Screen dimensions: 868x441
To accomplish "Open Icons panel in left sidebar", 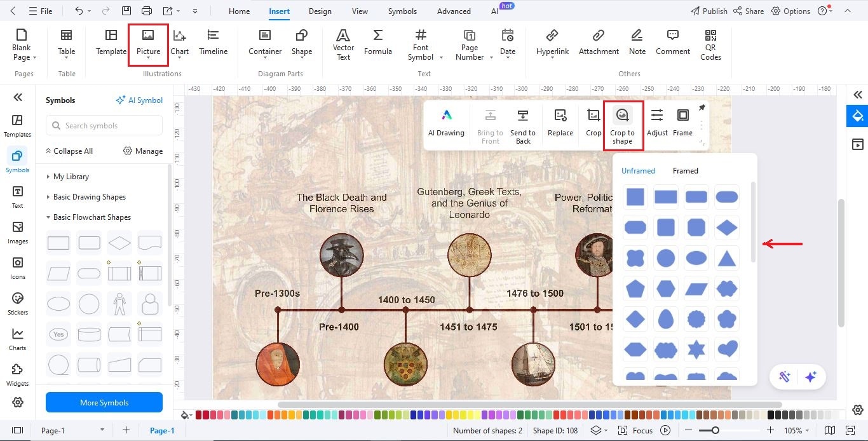I will (x=17, y=268).
